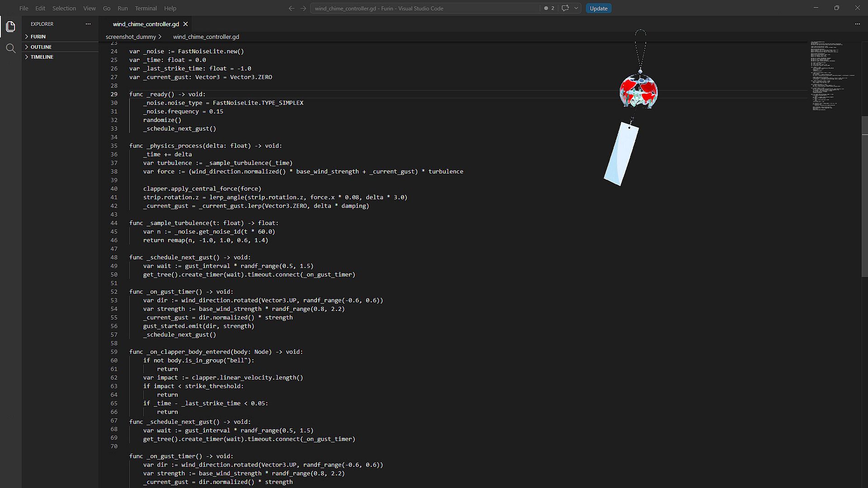Open the Help menu
Screen dimensions: 868x488
click(170, 8)
